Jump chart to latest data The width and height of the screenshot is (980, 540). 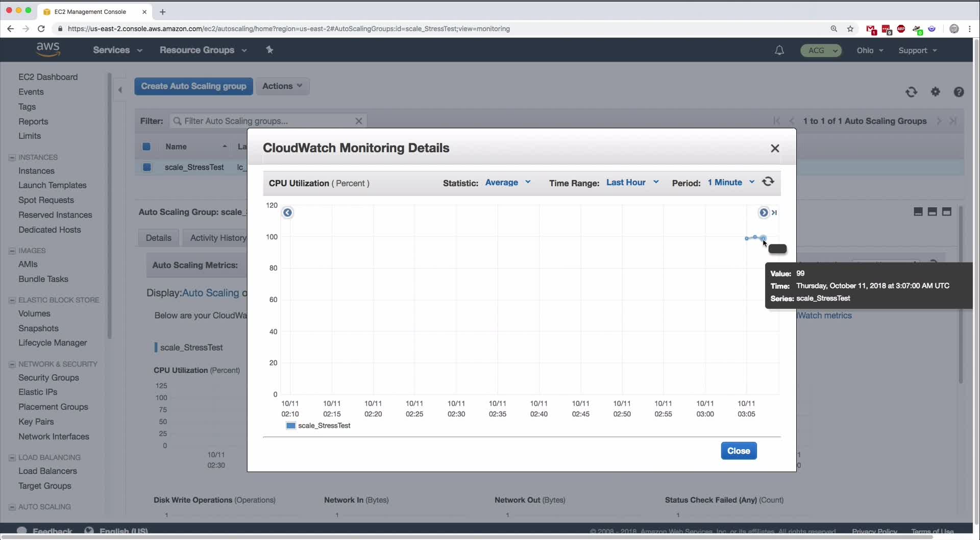774,213
